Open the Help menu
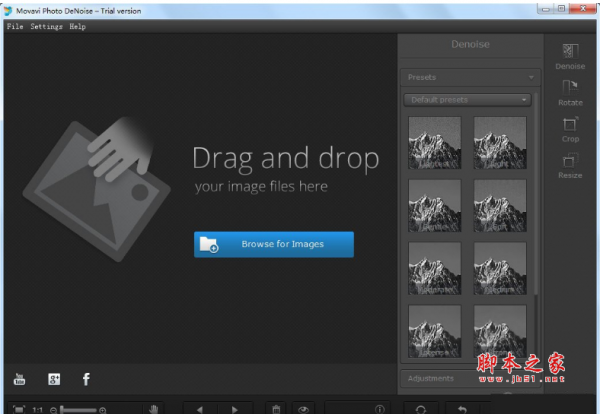Screen dimensions: 600x414 click(77, 26)
